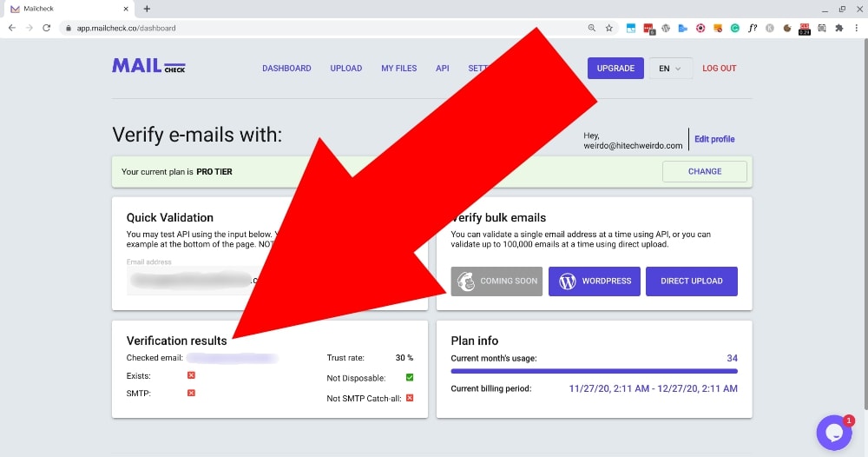868x457 pixels.
Task: Close the Mailcheck tab
Action: coord(126,9)
